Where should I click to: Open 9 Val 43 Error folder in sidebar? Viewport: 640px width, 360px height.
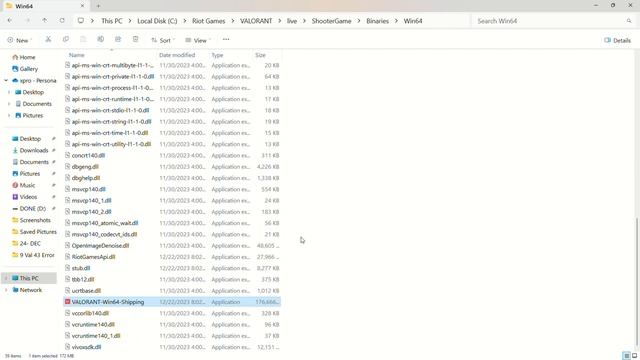[x=33, y=255]
